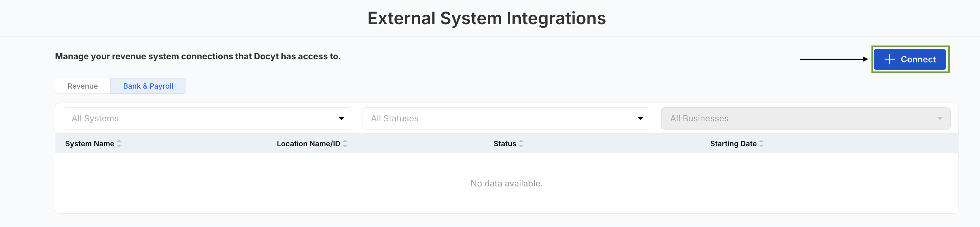Image resolution: width=980 pixels, height=227 pixels.
Task: Sort table by System Name header
Action: (x=89, y=144)
